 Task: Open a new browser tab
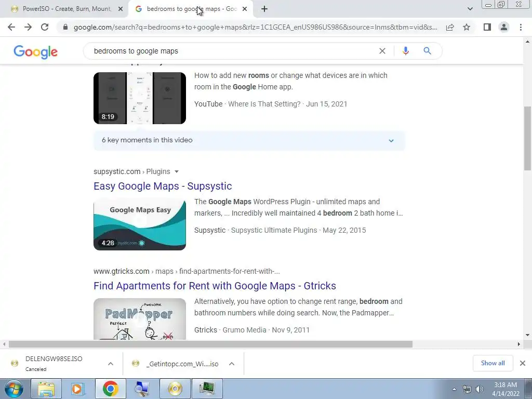tap(264, 9)
